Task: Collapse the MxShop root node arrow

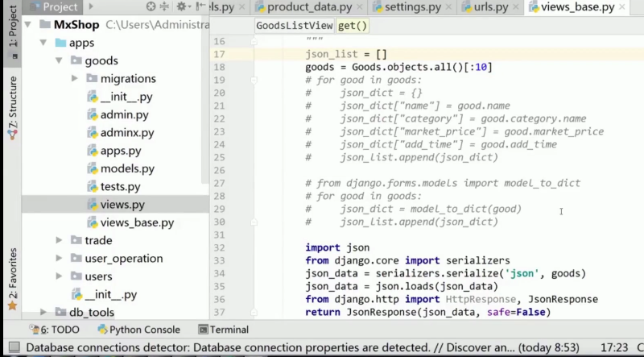Action: (28, 25)
